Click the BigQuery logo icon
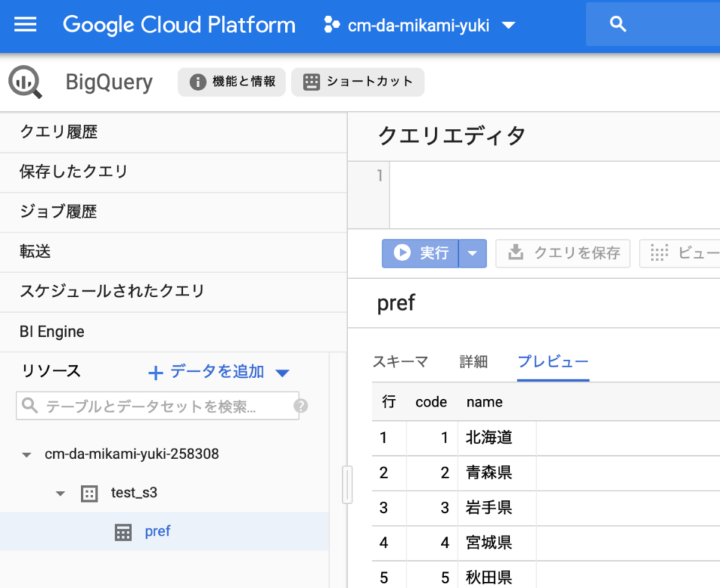The width and height of the screenshot is (720, 588). (x=25, y=82)
